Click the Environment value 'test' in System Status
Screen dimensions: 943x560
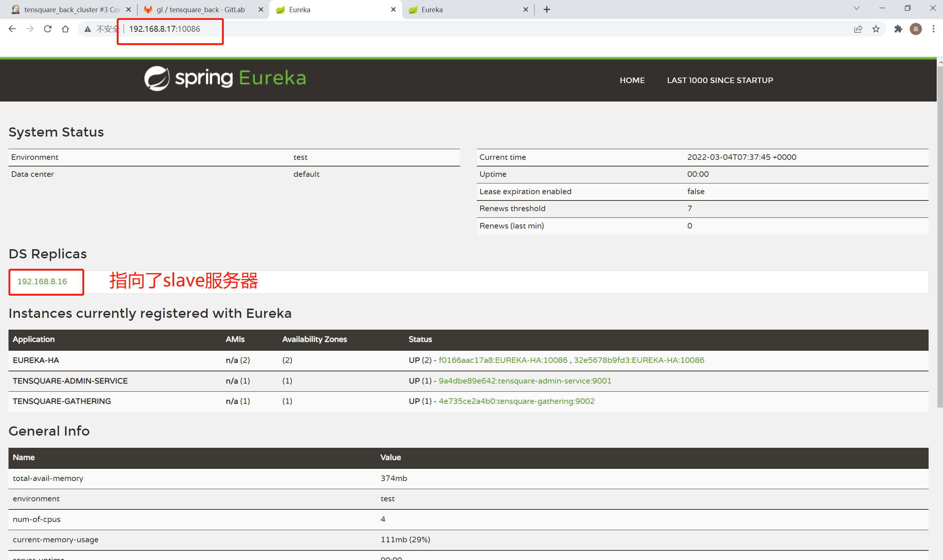[301, 157]
